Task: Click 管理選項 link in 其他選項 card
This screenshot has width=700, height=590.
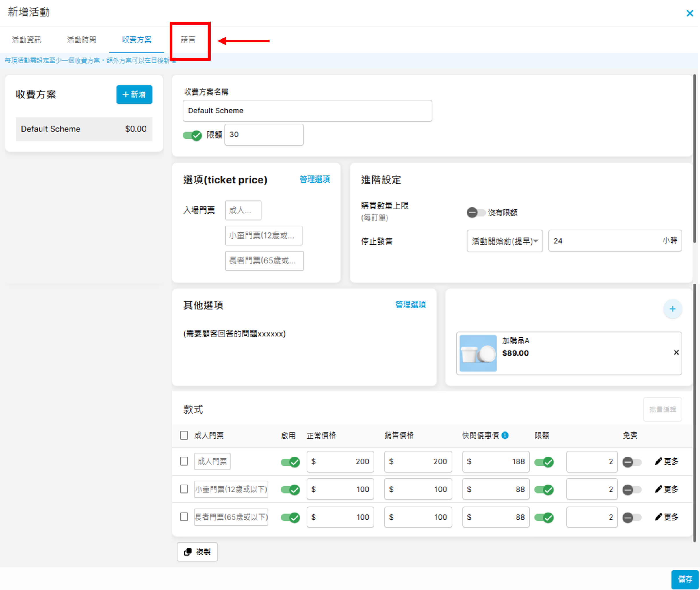Action: [410, 304]
